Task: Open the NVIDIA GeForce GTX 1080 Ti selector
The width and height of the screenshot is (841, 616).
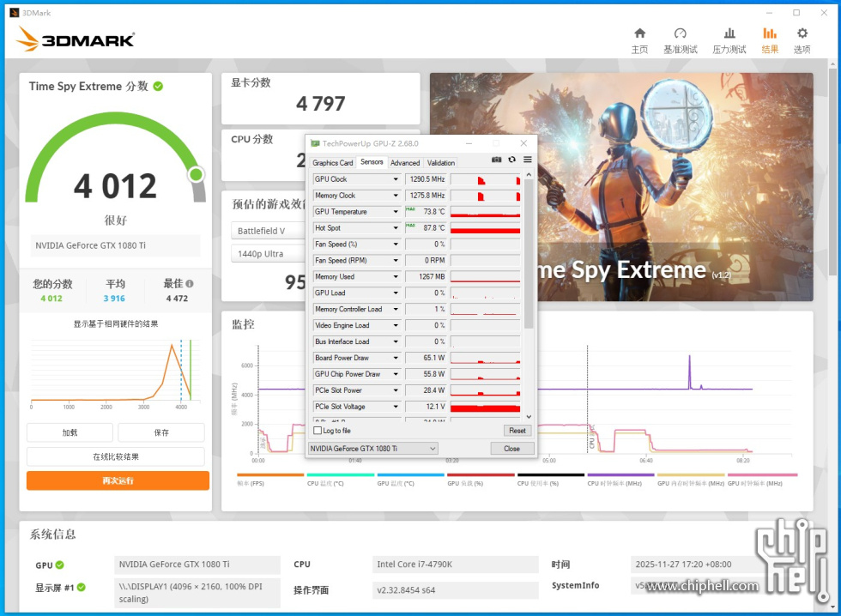Action: (372, 449)
